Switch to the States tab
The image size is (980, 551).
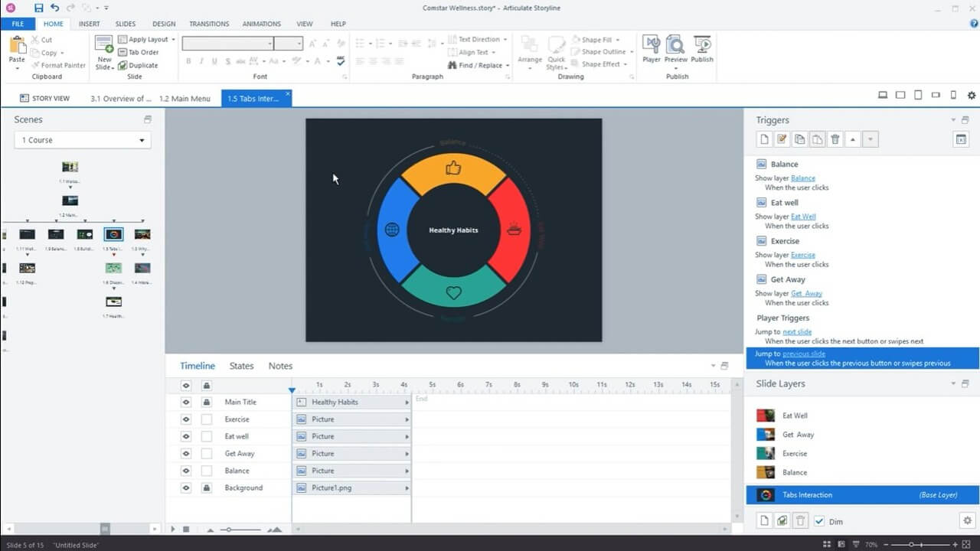tap(241, 366)
